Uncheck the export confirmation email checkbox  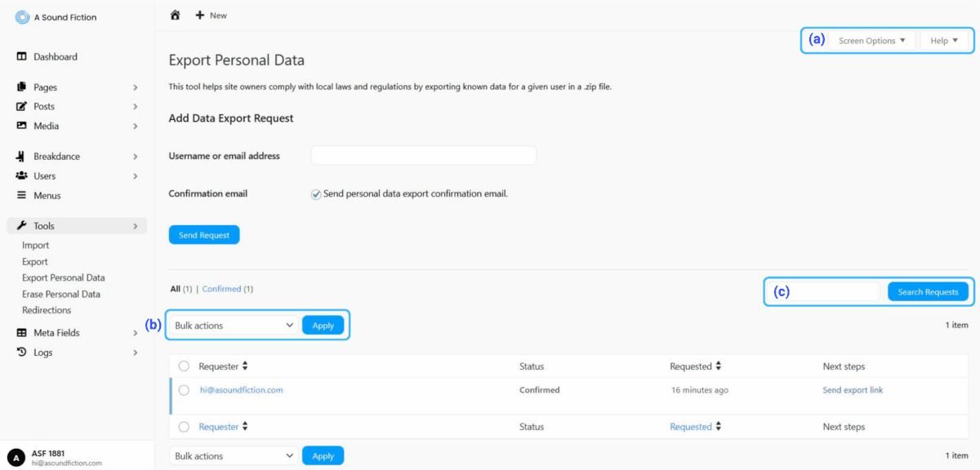(315, 194)
